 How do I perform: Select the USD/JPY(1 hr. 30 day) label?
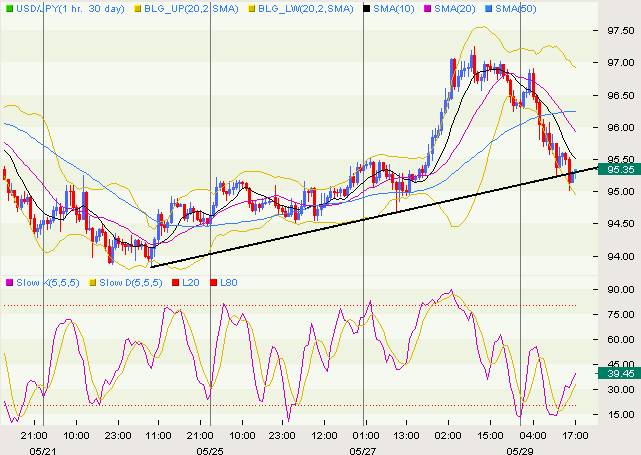click(x=70, y=9)
